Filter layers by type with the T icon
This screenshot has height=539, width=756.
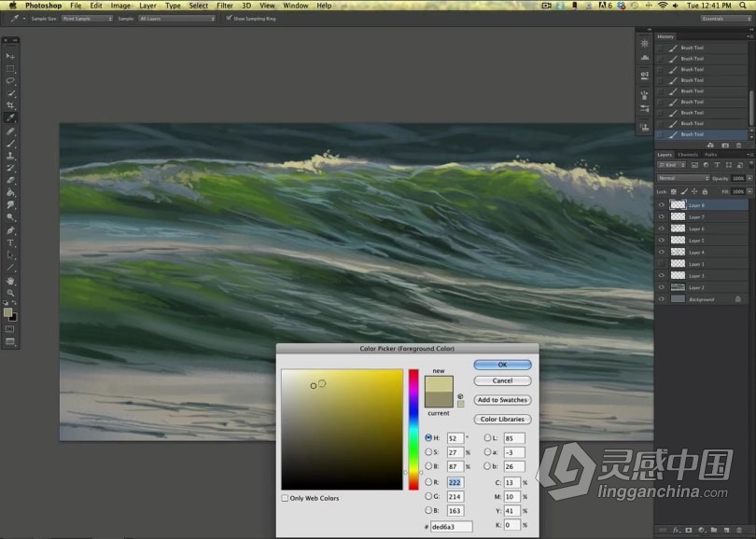[717, 165]
